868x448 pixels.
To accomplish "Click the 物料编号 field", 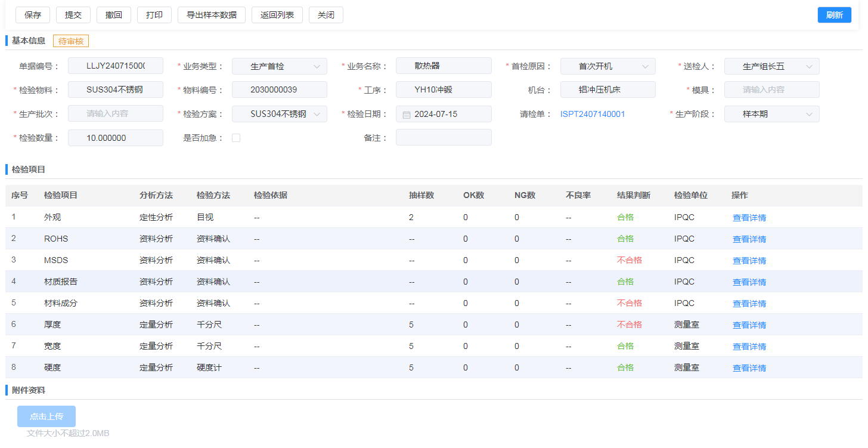I will tap(280, 89).
